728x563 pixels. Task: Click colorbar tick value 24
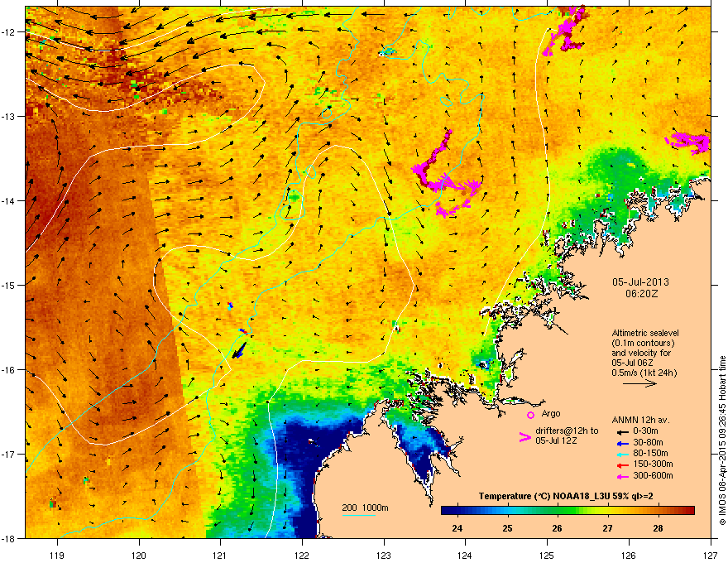point(457,528)
